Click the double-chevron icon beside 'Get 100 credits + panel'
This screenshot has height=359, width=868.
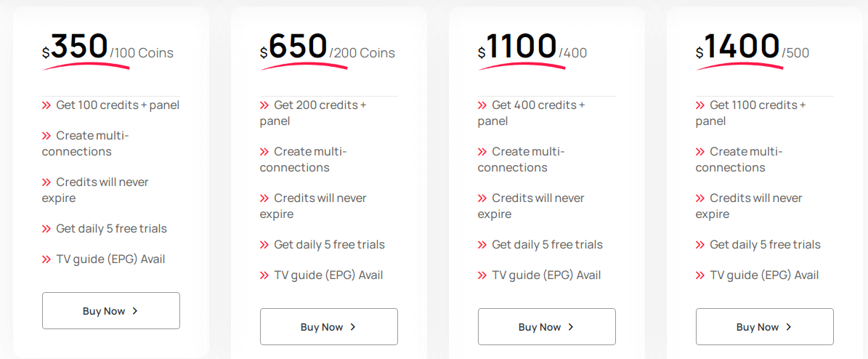point(46,105)
